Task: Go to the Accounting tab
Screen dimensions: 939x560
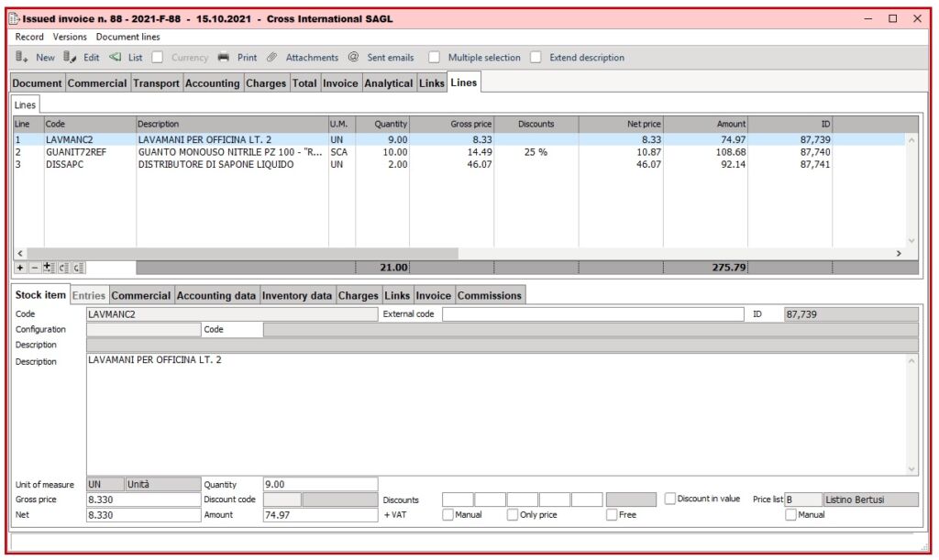Action: click(x=213, y=83)
